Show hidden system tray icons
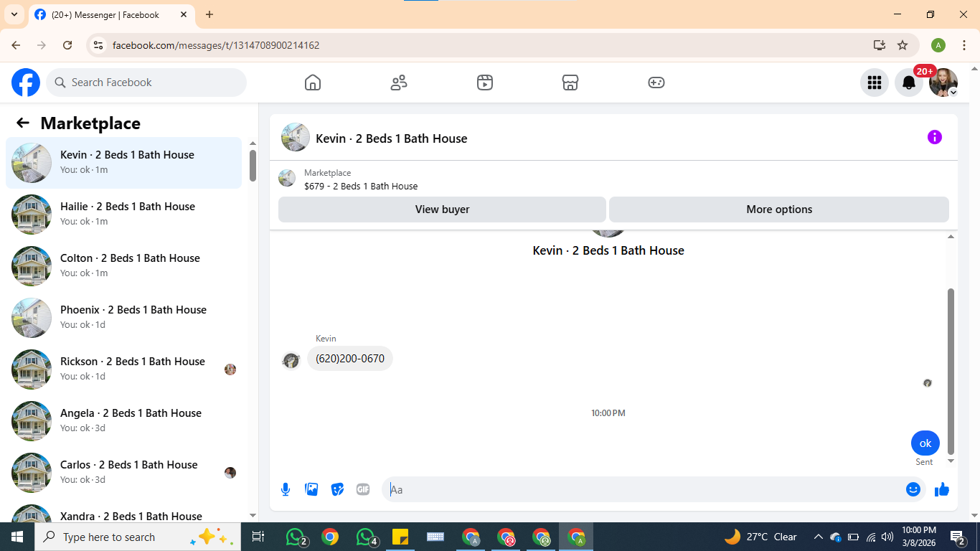 [818, 537]
